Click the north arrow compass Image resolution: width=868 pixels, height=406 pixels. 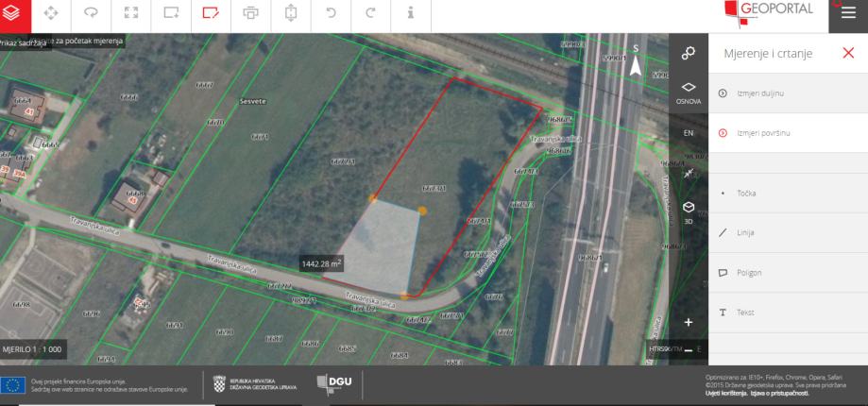[636, 60]
